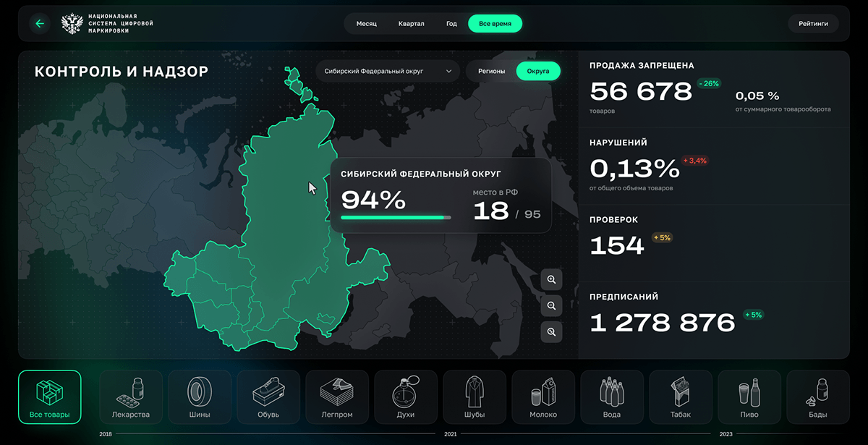Click the 94% progress bar

pyautogui.click(x=395, y=216)
